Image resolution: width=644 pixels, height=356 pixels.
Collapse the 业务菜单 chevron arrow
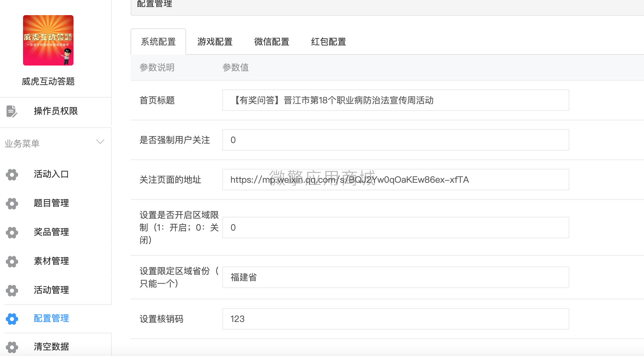[x=100, y=142]
